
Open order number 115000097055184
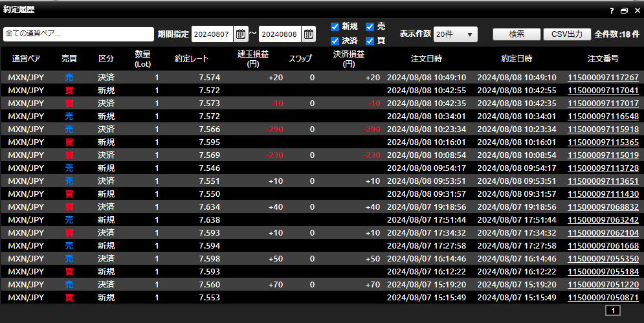(603, 272)
